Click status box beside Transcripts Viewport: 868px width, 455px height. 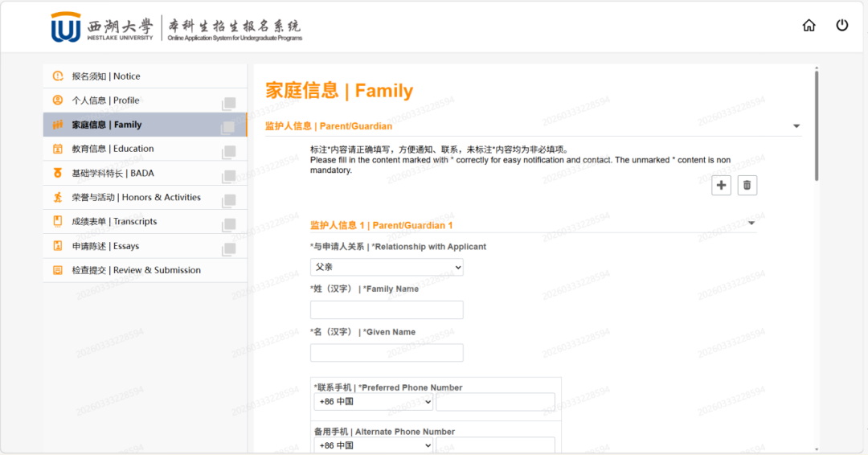(x=228, y=225)
